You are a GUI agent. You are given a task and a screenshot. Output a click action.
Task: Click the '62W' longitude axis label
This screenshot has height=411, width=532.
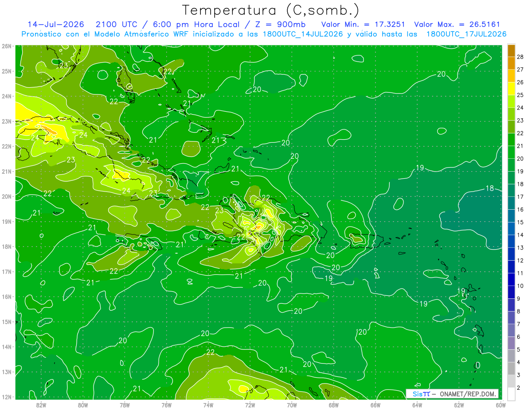pos(459,404)
